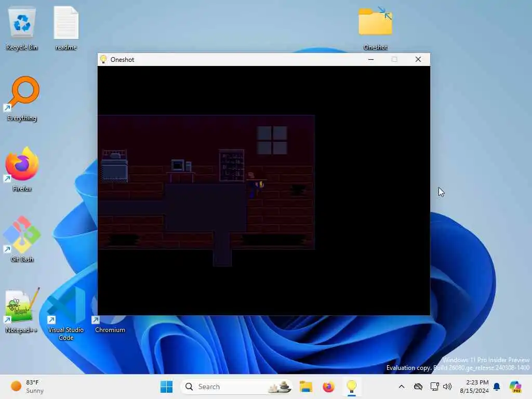Select the Notepad++ desktop shortcut
Image resolution: width=532 pixels, height=399 pixels.
click(21, 311)
